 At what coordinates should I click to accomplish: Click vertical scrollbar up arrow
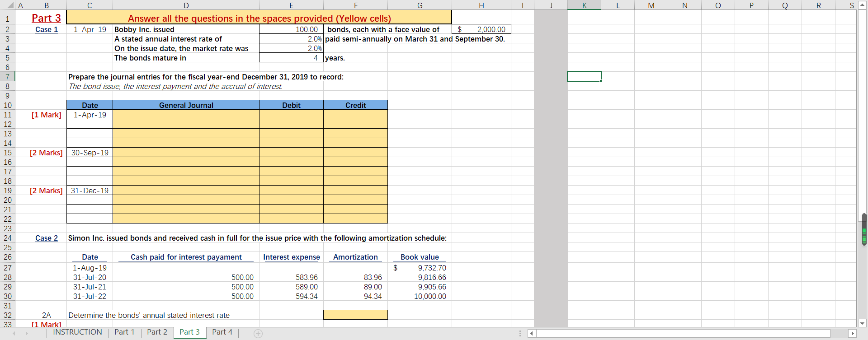click(x=862, y=5)
